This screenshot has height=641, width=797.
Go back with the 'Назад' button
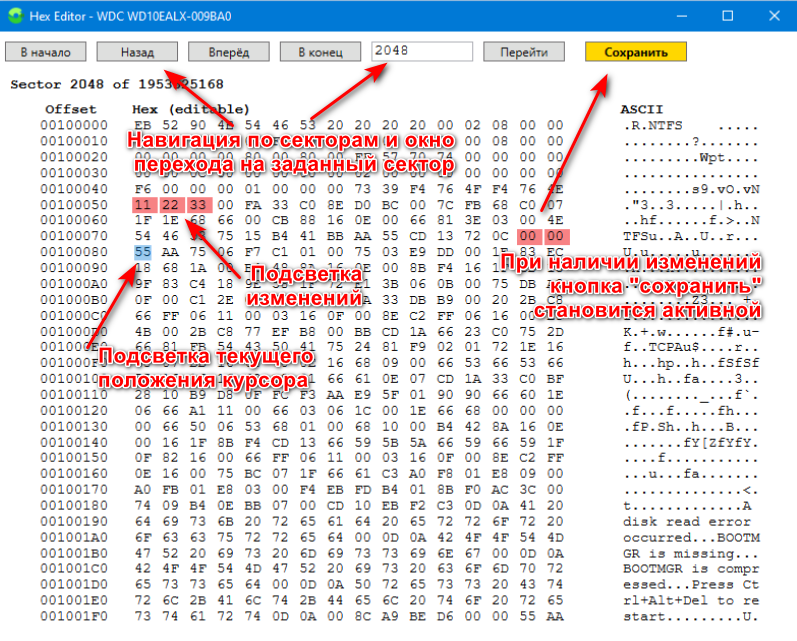136,52
